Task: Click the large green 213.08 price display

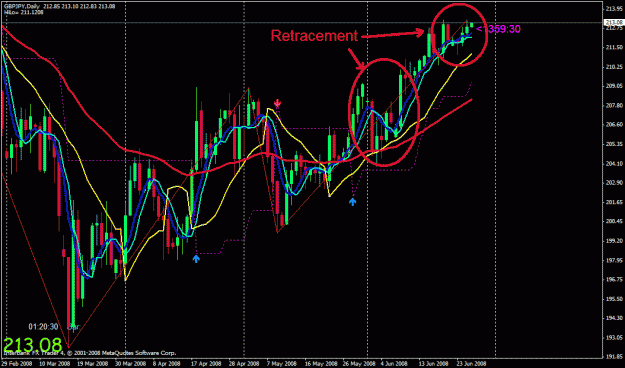Action: (x=33, y=345)
